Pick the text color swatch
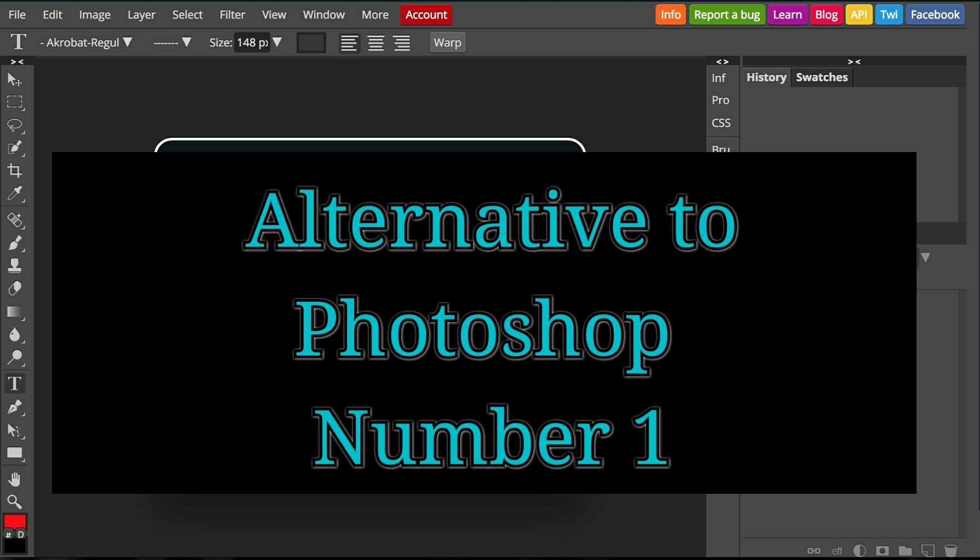Screen dimensions: 980x560 click(x=311, y=43)
